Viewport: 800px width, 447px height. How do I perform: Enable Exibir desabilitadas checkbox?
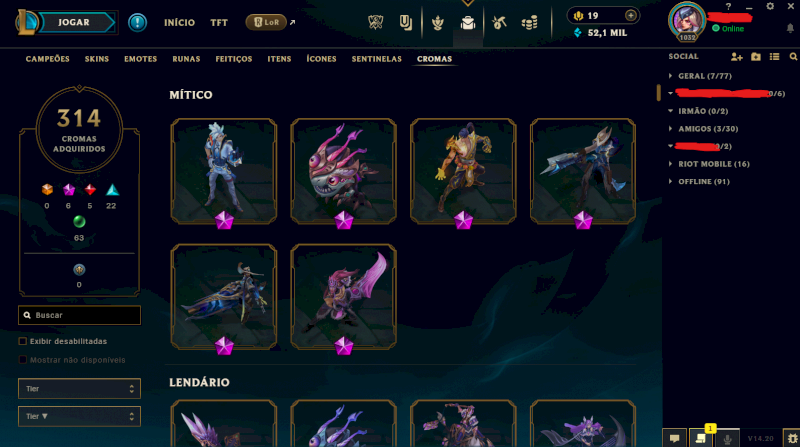point(22,341)
